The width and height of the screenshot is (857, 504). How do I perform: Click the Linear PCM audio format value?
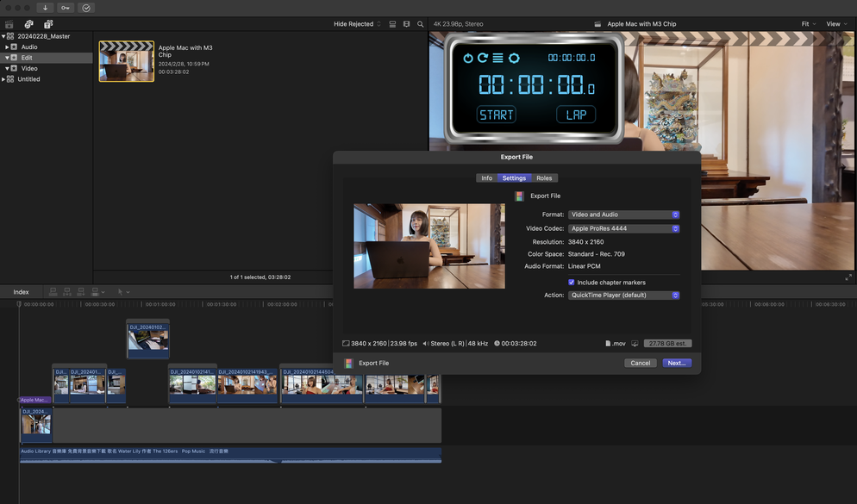[x=585, y=266]
